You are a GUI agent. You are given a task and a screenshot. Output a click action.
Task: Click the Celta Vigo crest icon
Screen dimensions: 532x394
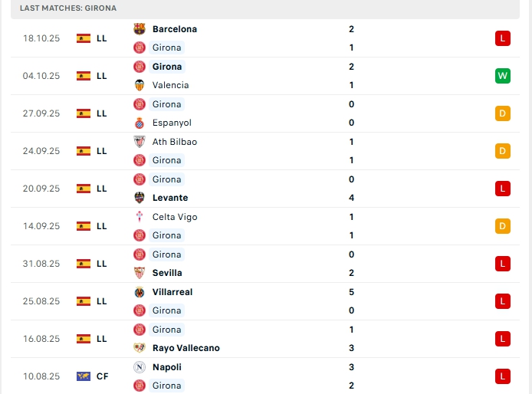pyautogui.click(x=140, y=217)
